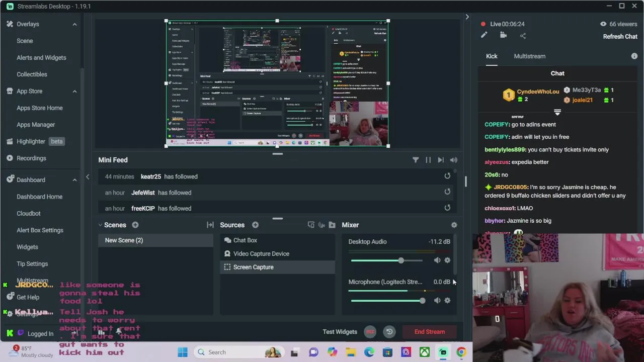Click the Test Widgets button
The height and width of the screenshot is (362, 644).
(x=340, y=332)
